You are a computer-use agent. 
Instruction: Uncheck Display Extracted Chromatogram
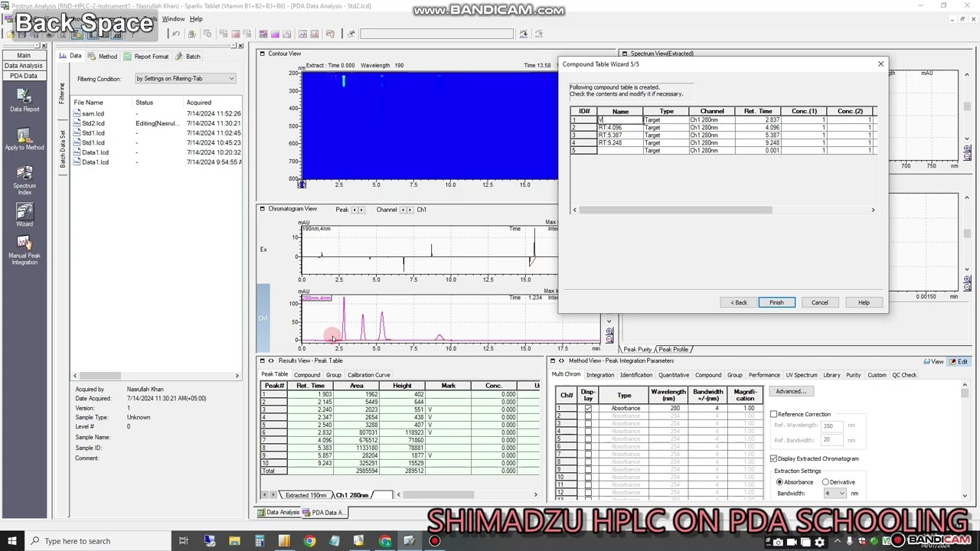774,458
